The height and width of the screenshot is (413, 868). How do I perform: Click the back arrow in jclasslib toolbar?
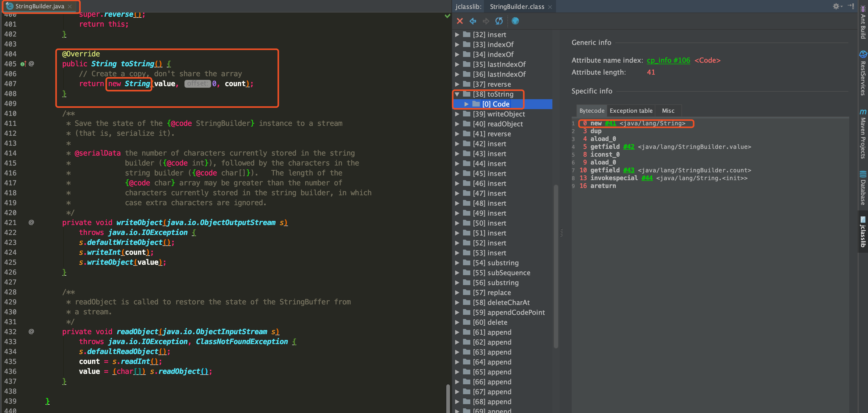(x=473, y=21)
